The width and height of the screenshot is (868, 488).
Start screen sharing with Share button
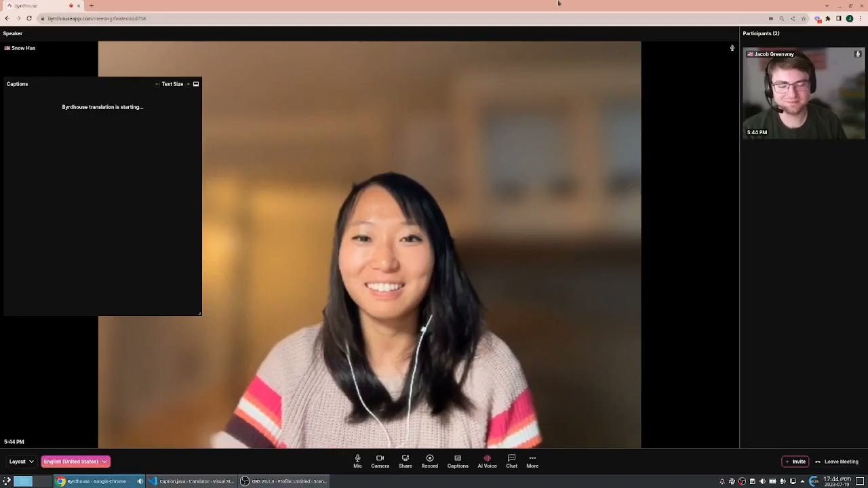[405, 462]
